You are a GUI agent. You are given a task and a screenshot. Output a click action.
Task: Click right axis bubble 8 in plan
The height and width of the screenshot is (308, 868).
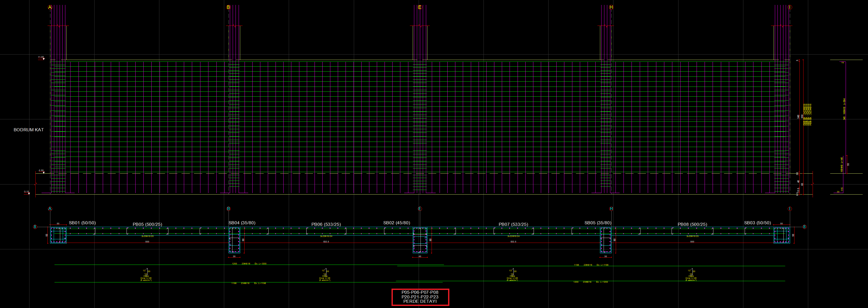804,227
